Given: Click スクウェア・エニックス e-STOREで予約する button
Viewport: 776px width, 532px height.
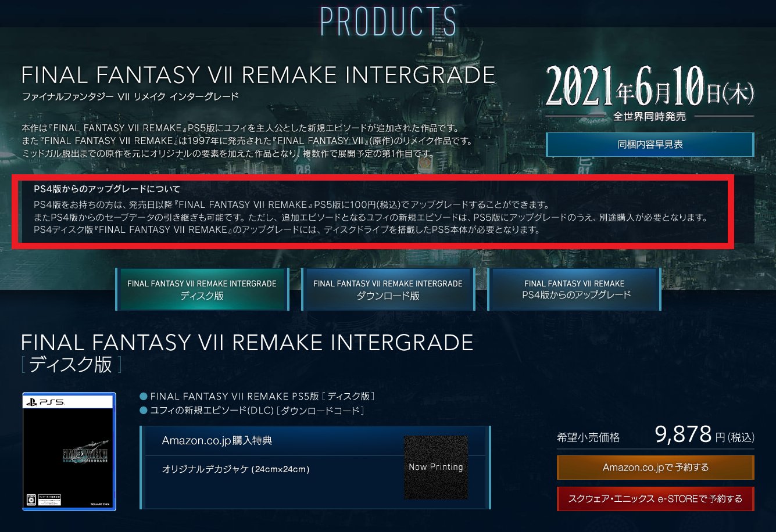Looking at the screenshot, I should (x=655, y=499).
